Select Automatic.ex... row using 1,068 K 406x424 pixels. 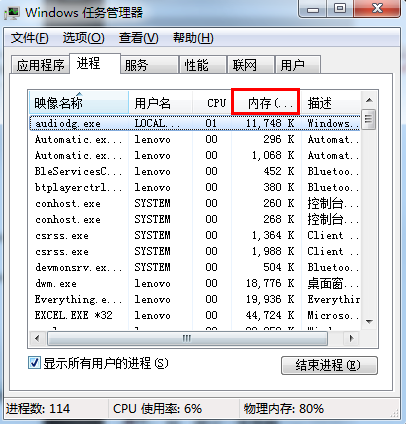click(x=195, y=155)
